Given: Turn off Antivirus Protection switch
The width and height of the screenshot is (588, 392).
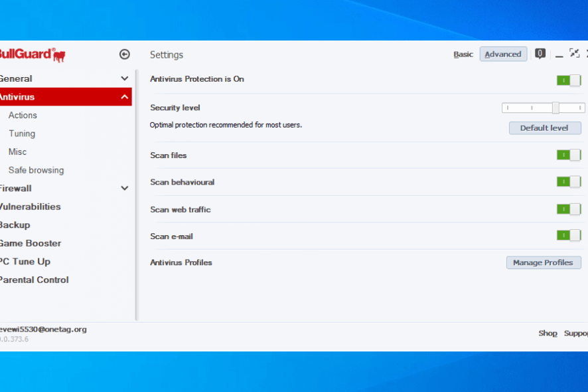Looking at the screenshot, I should point(569,80).
